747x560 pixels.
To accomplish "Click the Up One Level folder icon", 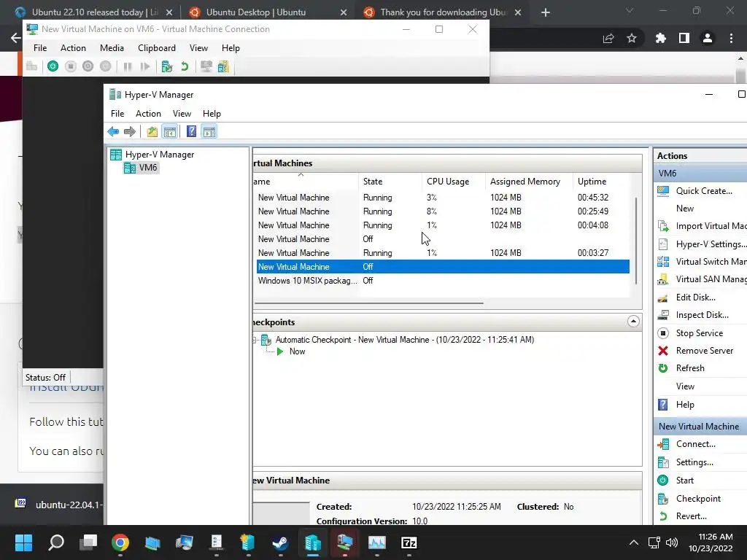I will pos(152,131).
